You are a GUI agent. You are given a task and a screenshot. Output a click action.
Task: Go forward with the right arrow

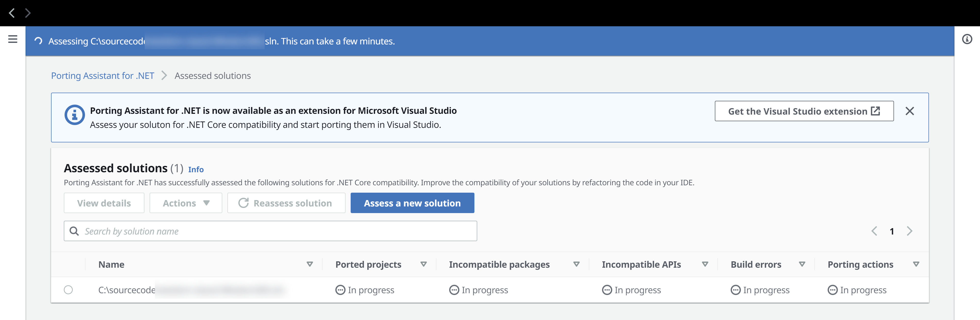pos(28,13)
